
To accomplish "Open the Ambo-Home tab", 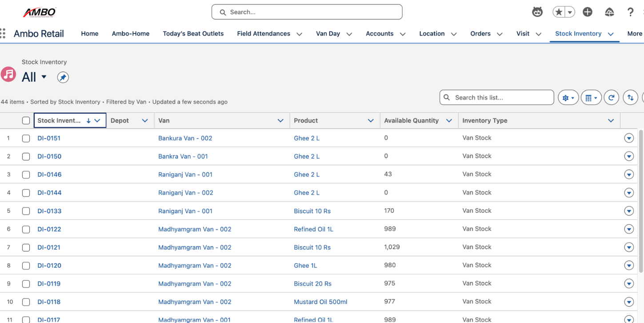I will [131, 33].
